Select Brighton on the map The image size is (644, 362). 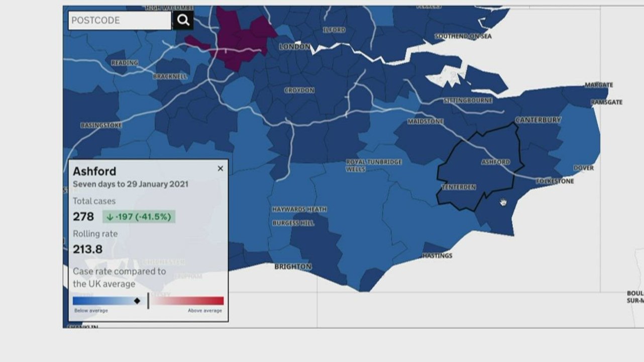pos(293,267)
